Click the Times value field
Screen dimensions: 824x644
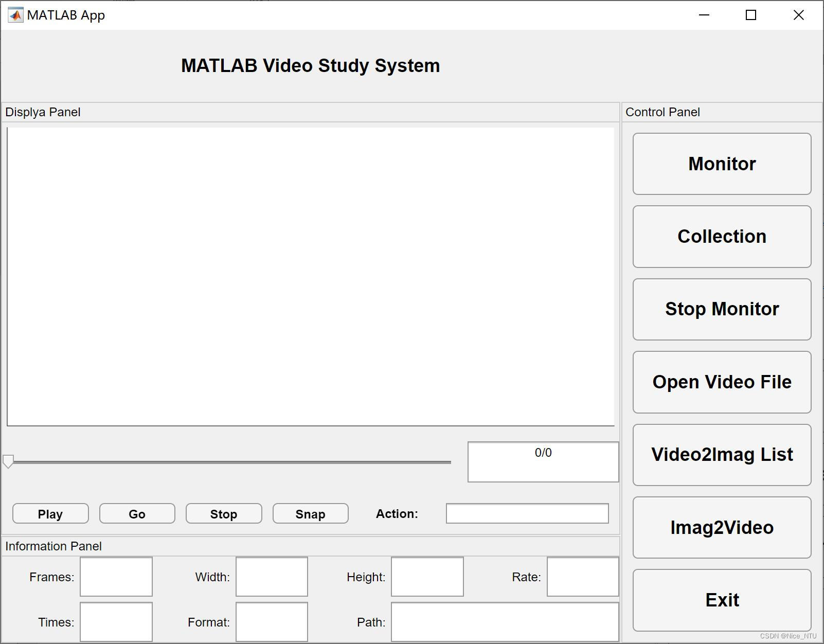coord(116,622)
